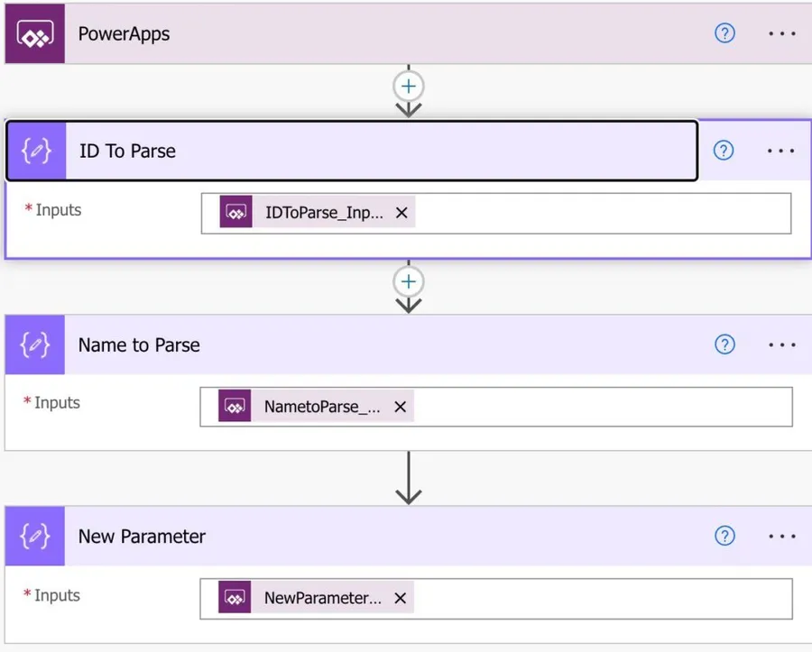Open the Name to Parse ellipsis menu

[781, 344]
